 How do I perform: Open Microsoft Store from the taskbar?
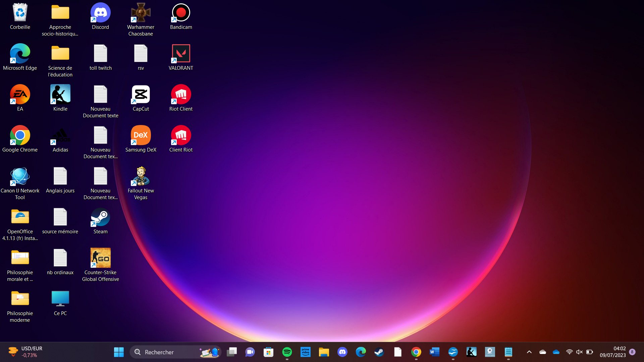(x=269, y=352)
